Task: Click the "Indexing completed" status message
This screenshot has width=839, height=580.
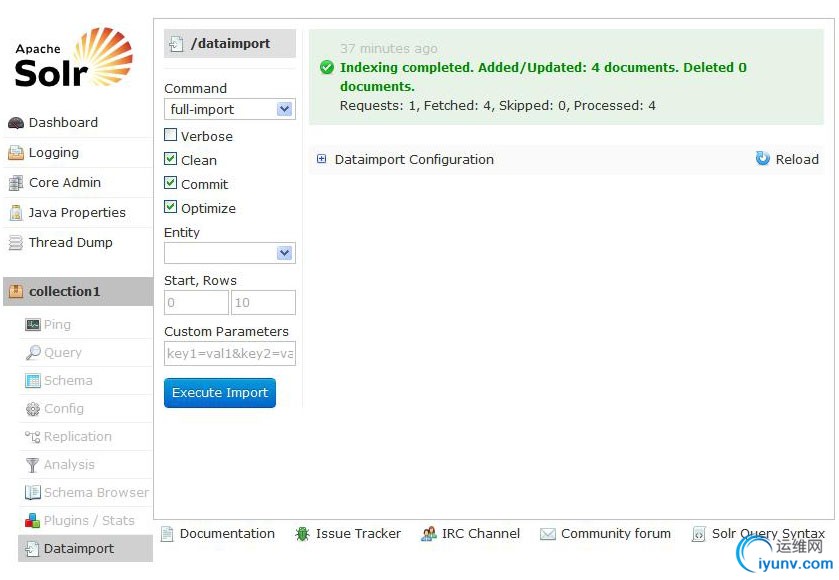Action: click(543, 77)
